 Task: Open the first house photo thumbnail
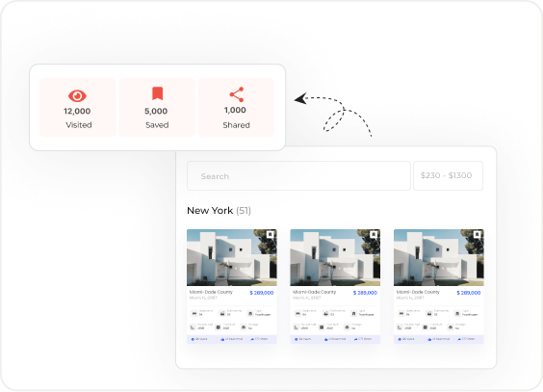[x=232, y=257]
